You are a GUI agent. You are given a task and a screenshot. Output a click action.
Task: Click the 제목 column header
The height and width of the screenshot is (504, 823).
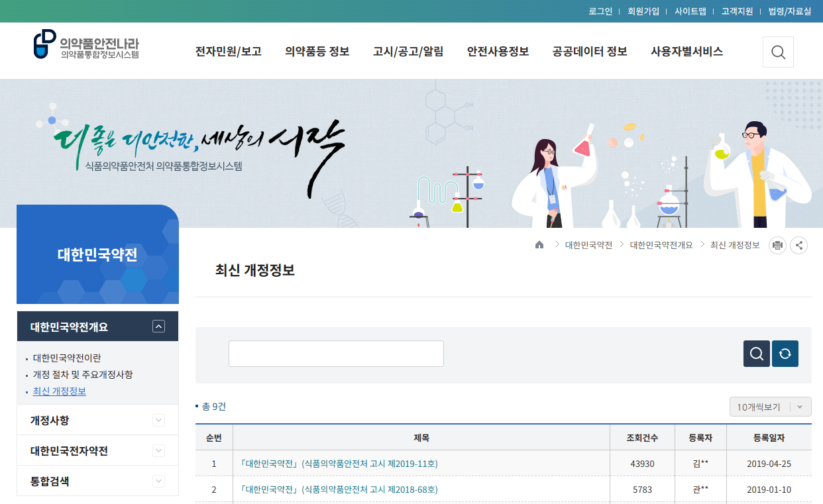click(421, 438)
